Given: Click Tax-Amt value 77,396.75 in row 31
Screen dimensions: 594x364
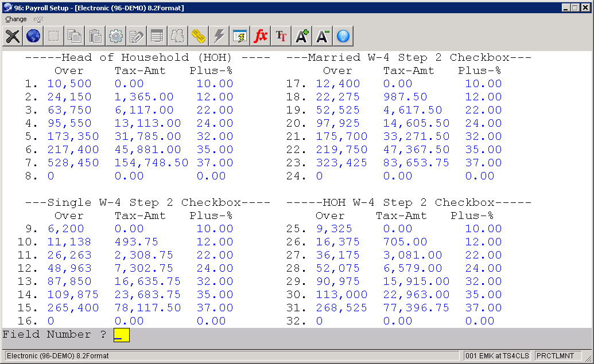Looking at the screenshot, I should click(x=416, y=308).
